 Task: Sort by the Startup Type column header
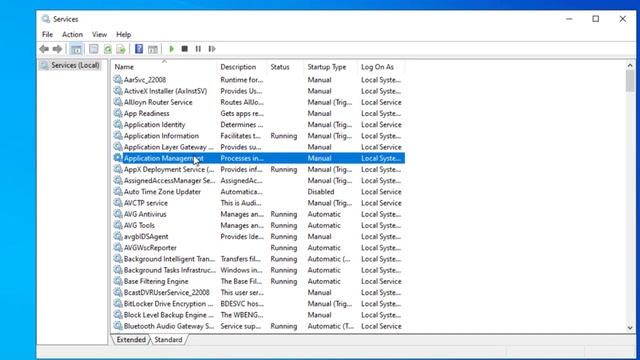pyautogui.click(x=331, y=67)
